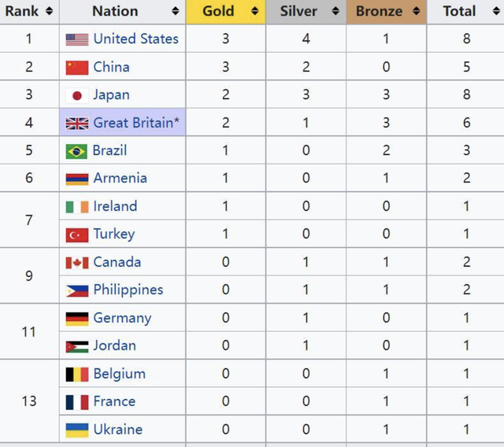This screenshot has width=504, height=447.
Task: Click the Great Britain flag icon
Action: [77, 124]
